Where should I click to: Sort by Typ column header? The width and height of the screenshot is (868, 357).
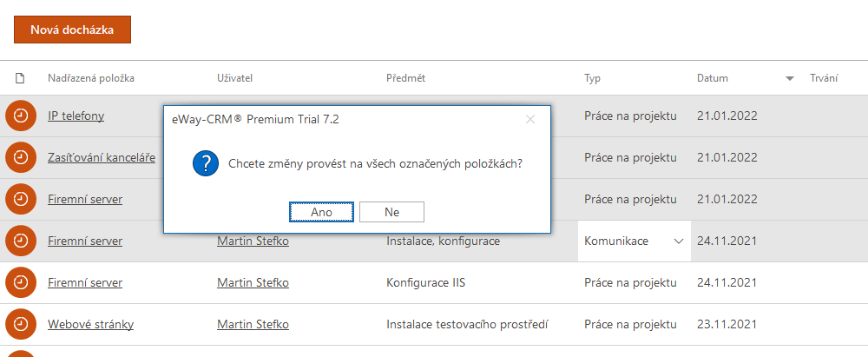point(592,78)
